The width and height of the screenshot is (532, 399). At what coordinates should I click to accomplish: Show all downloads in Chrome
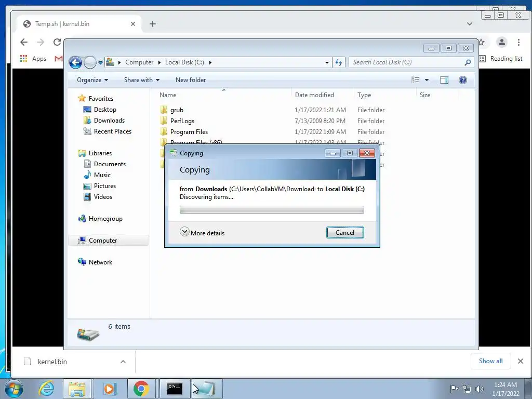pyautogui.click(x=490, y=361)
